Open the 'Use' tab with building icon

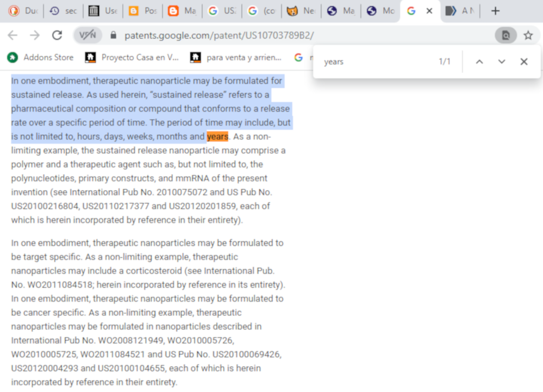click(x=103, y=11)
